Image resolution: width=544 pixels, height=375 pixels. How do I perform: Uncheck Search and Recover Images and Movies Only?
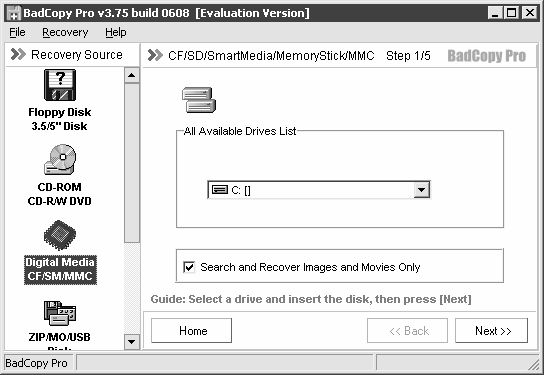pyautogui.click(x=189, y=267)
